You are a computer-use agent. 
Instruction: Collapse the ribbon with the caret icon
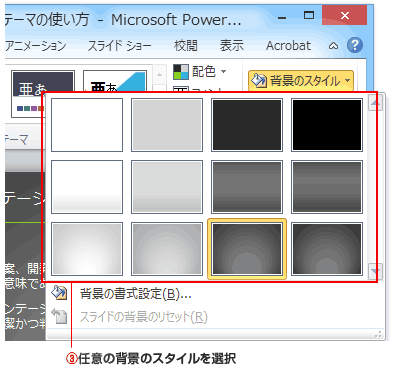tap(333, 46)
